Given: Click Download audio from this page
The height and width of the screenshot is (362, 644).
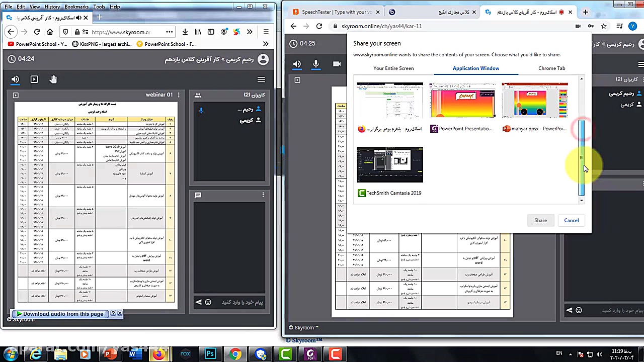Looking at the screenshot, I should coord(59,313).
